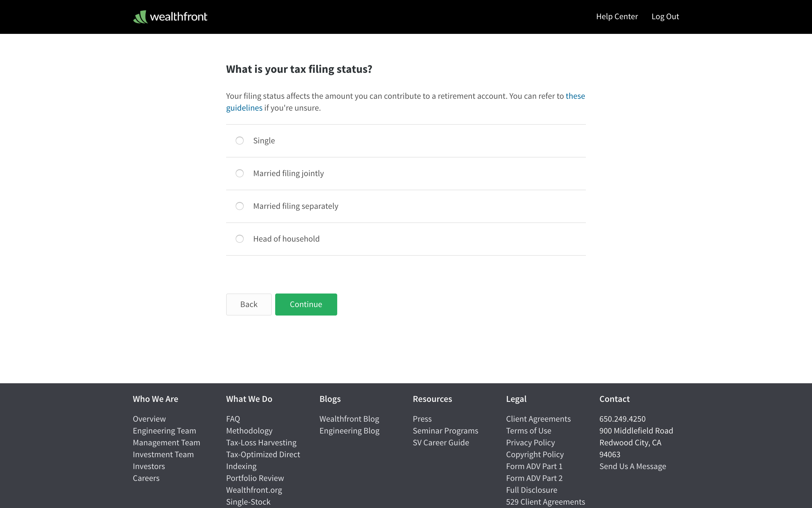Click the 'Who We Are' footer heading
The width and height of the screenshot is (812, 508).
[155, 399]
